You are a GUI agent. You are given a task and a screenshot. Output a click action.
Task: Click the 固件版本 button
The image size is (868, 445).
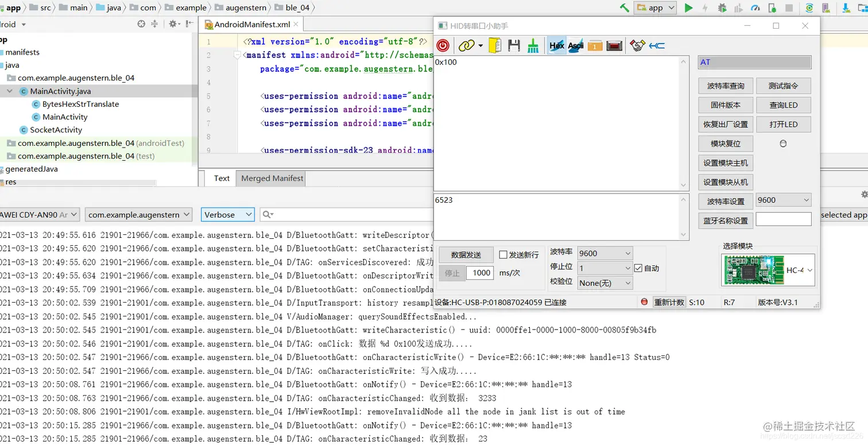point(726,105)
